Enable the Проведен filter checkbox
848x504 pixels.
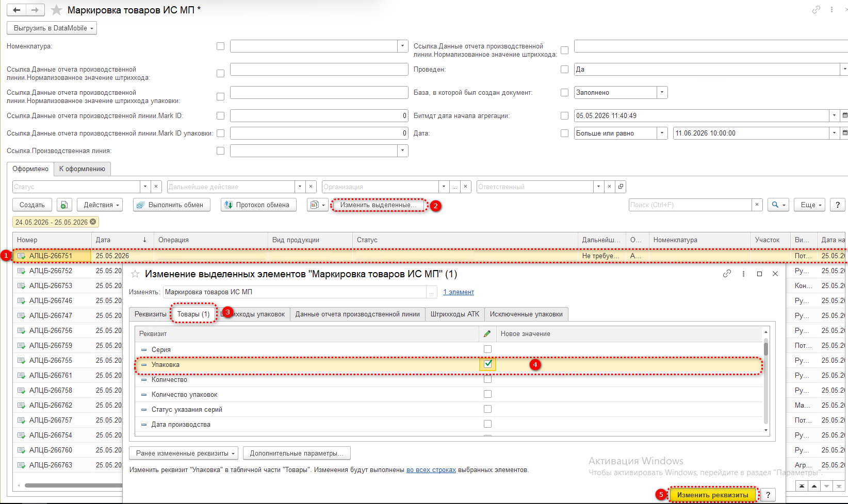pos(564,69)
